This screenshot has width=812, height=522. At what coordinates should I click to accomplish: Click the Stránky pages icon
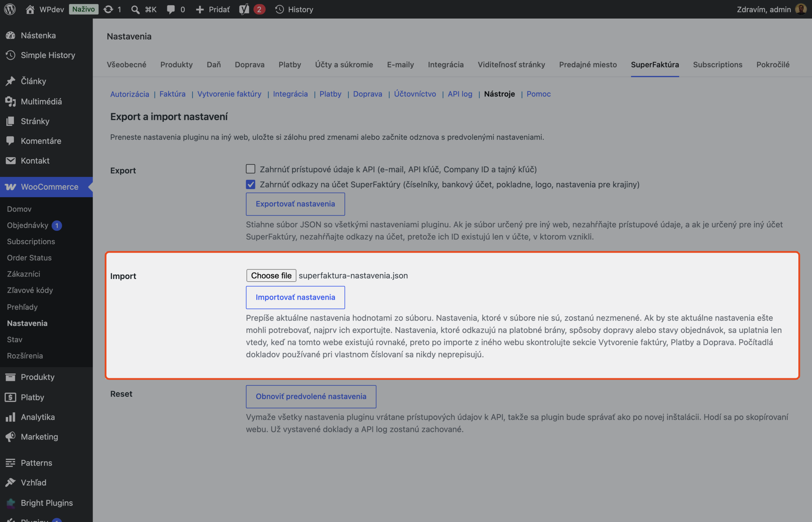point(10,121)
